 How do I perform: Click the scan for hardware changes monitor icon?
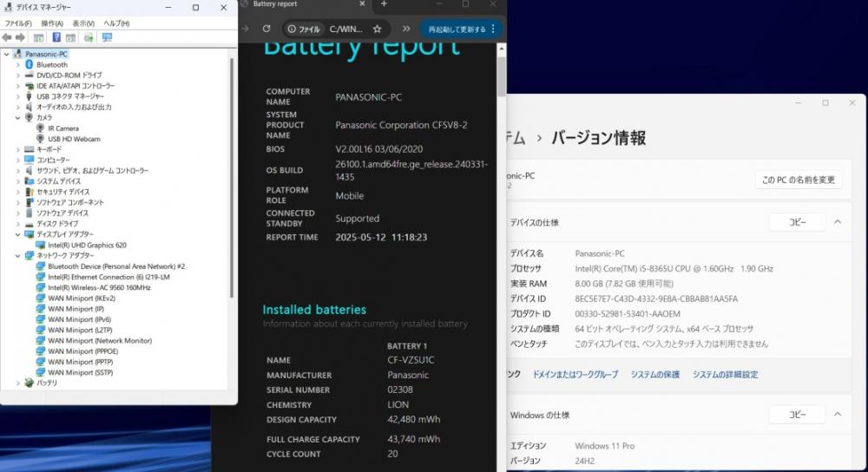[107, 37]
